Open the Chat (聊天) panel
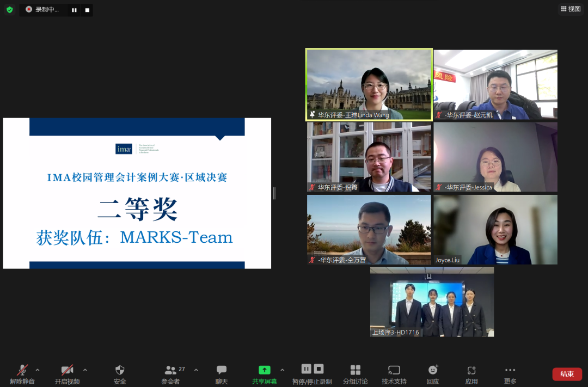Image resolution: width=588 pixels, height=387 pixels. pos(222,370)
